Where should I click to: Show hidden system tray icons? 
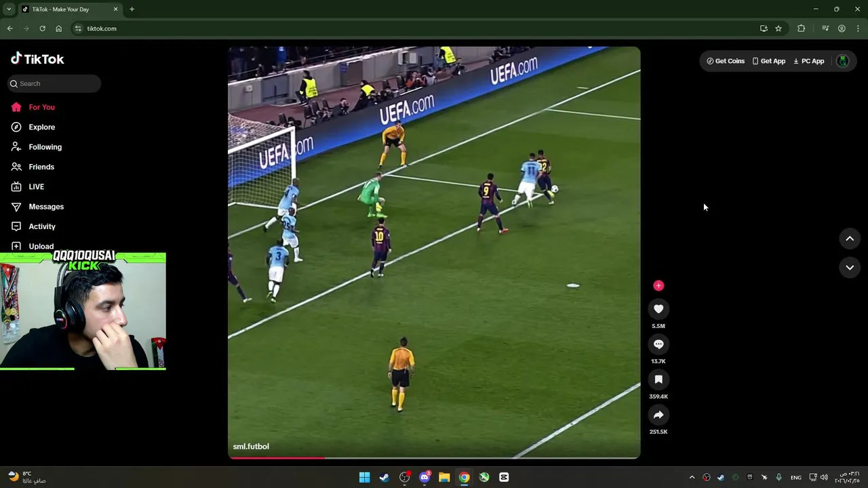(x=692, y=477)
